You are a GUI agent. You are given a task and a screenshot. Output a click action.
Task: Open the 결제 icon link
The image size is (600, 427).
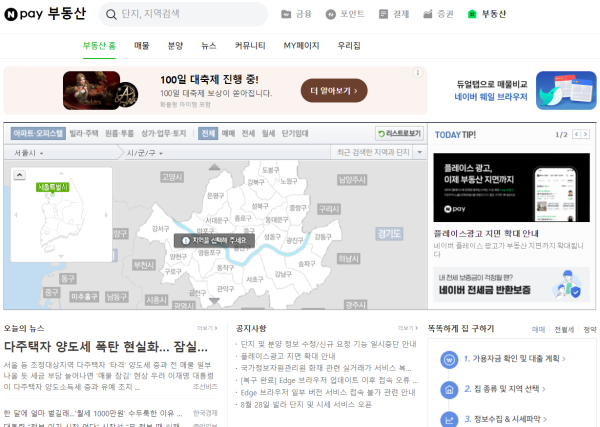[x=385, y=15]
